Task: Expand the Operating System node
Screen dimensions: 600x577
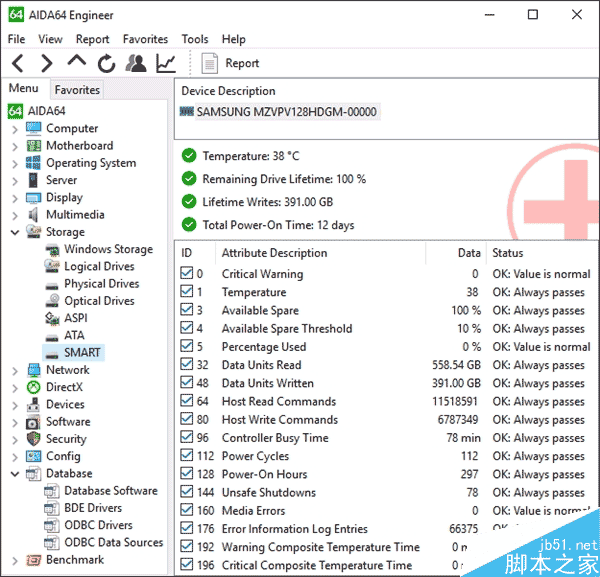Action: [x=15, y=163]
